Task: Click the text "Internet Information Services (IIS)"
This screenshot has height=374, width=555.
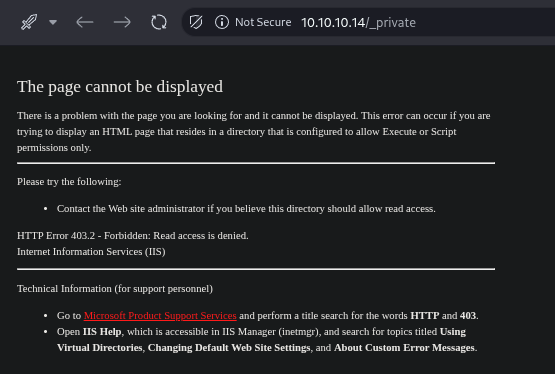Action: [x=91, y=252]
